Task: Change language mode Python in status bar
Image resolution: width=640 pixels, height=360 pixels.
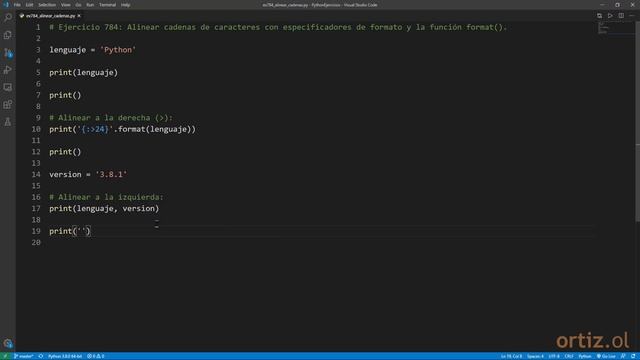Action: coord(585,356)
